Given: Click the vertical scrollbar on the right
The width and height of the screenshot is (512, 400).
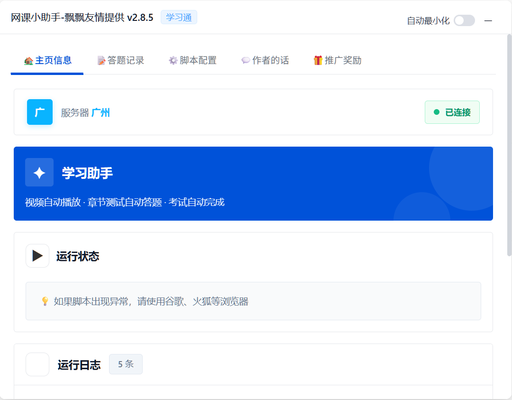Looking at the screenshot, I should pos(509,145).
